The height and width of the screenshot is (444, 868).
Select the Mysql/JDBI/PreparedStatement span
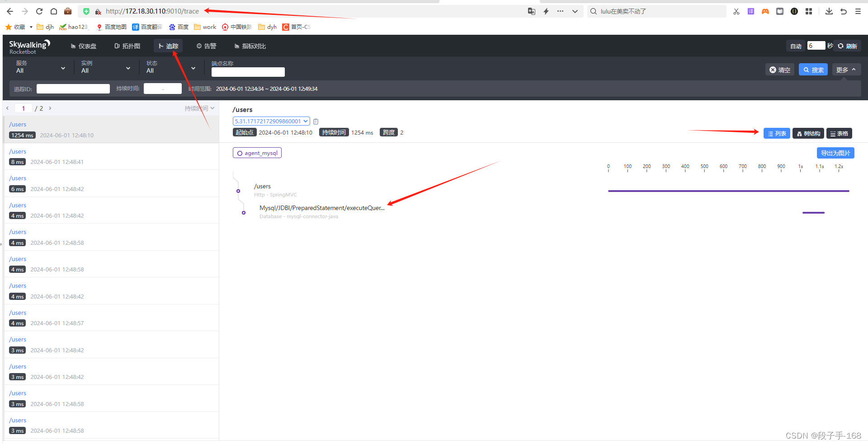322,212
